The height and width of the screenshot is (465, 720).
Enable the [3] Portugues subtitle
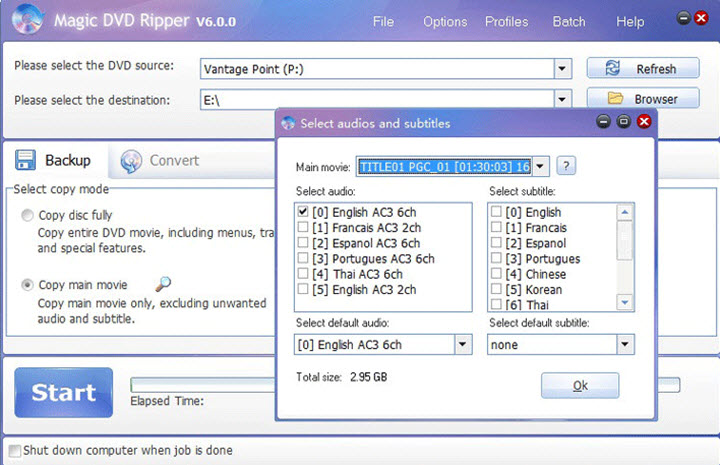pyautogui.click(x=496, y=258)
